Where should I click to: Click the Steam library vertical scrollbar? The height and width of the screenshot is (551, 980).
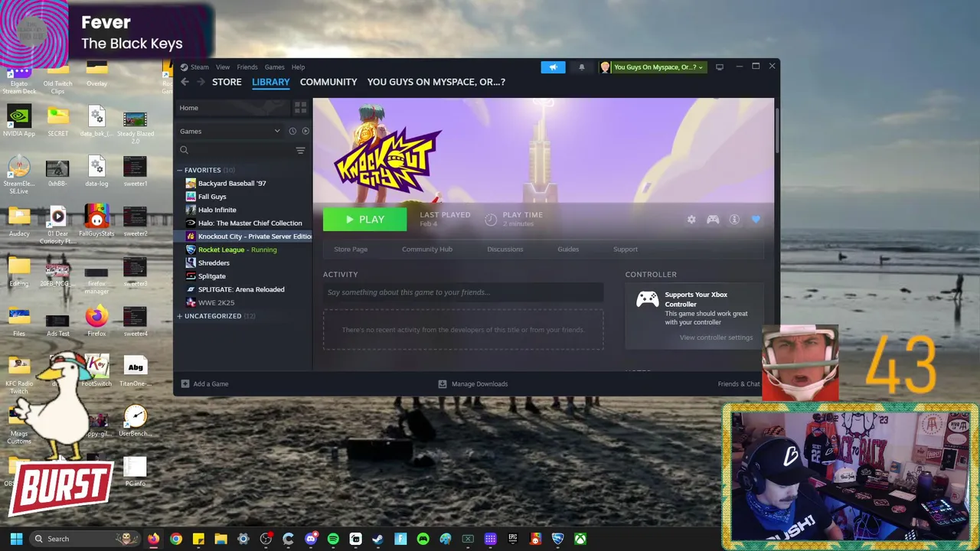click(776, 130)
